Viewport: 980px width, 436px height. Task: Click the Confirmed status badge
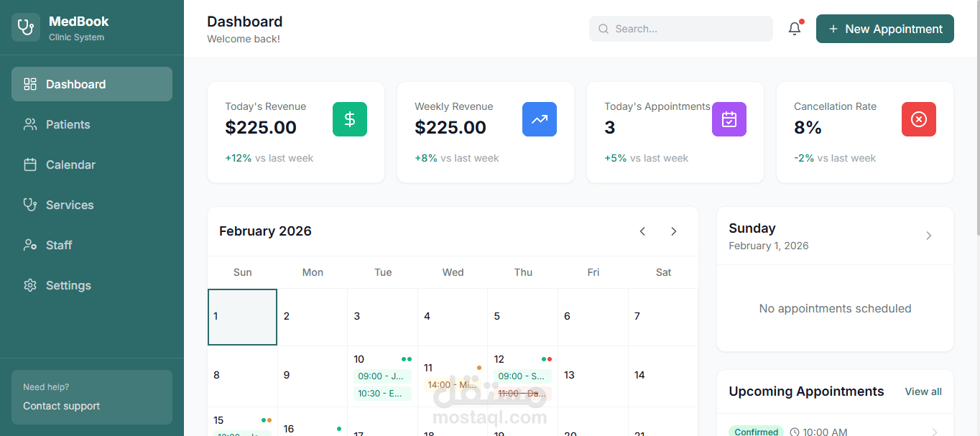point(756,432)
